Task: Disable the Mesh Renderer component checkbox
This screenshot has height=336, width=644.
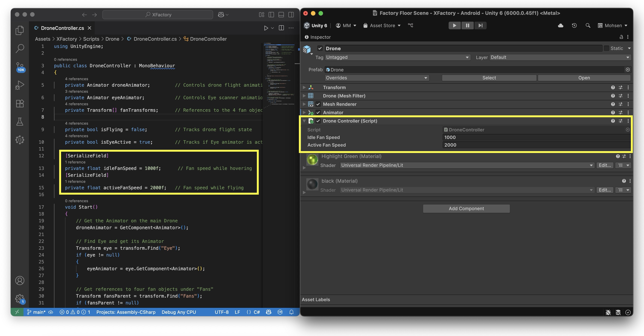Action: pos(318,104)
